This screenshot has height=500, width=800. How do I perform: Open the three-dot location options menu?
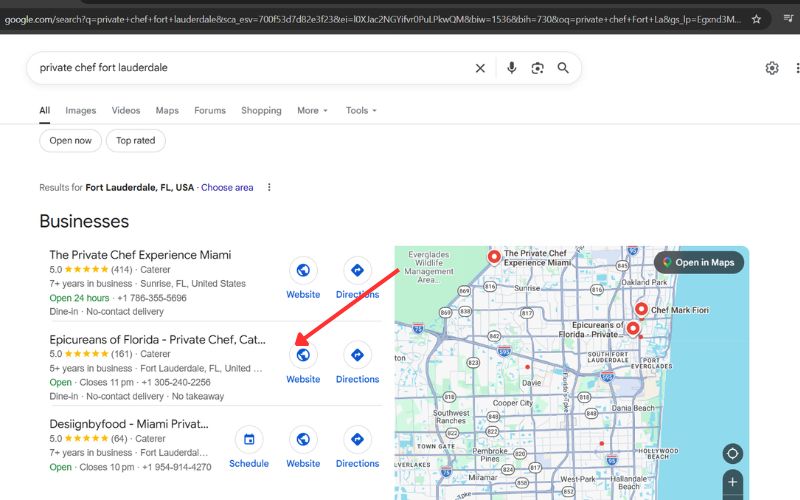[269, 188]
